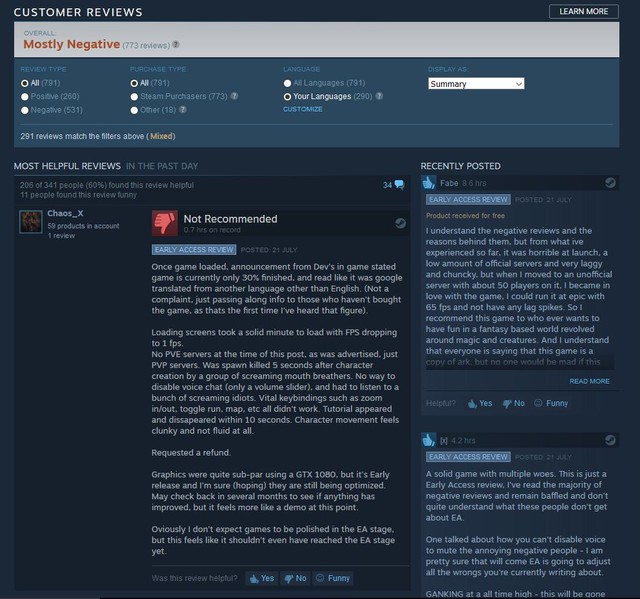Image resolution: width=640 pixels, height=599 pixels.
Task: Click the thumbs-up icon on the 4.2 hrs review
Action: [x=429, y=440]
